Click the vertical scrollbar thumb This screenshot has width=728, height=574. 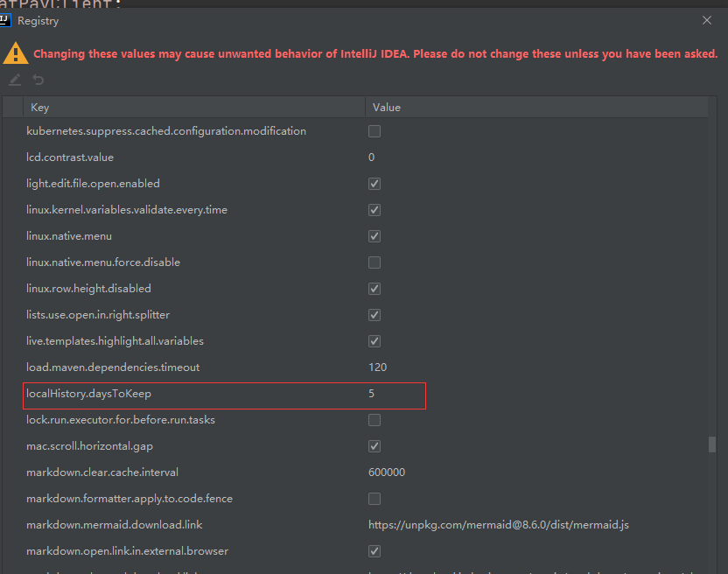click(x=712, y=444)
